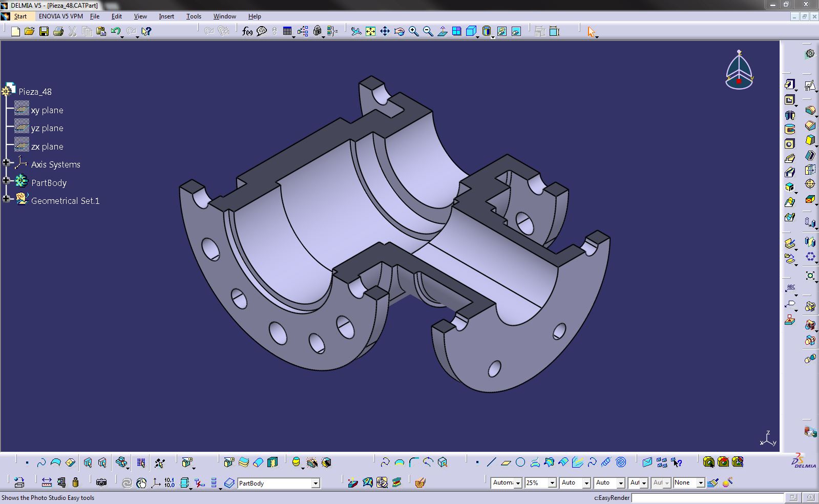Click the yellow cylinder icon in bottom toolbar
This screenshot has height=504, width=819.
click(x=296, y=463)
